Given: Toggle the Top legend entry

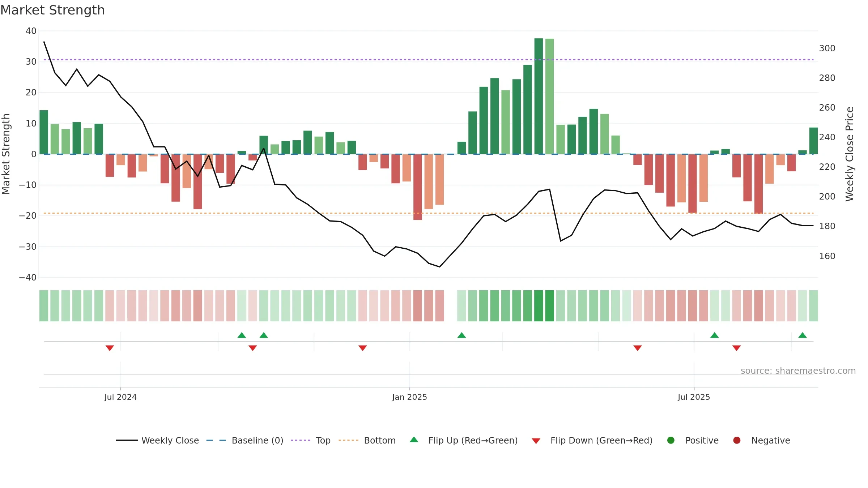Looking at the screenshot, I should (311, 440).
